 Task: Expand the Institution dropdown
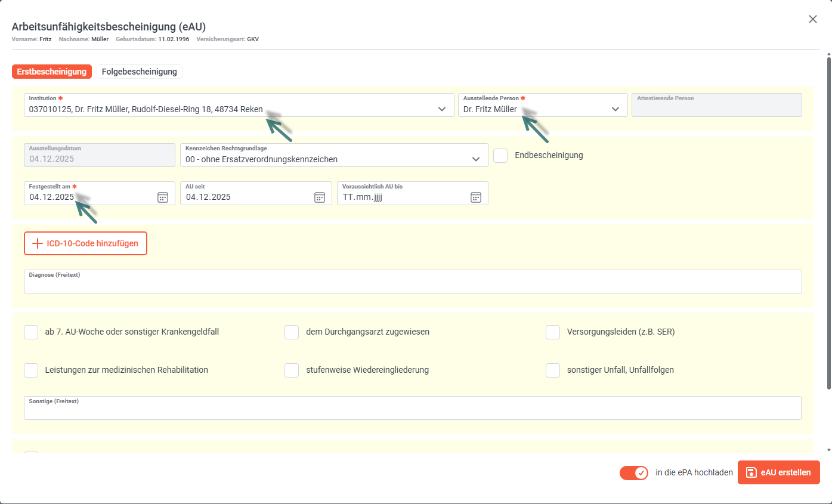442,109
